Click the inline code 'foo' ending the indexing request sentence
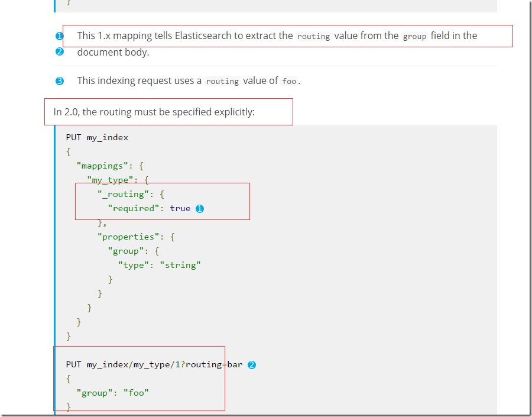The width and height of the screenshot is (532, 417). click(289, 81)
